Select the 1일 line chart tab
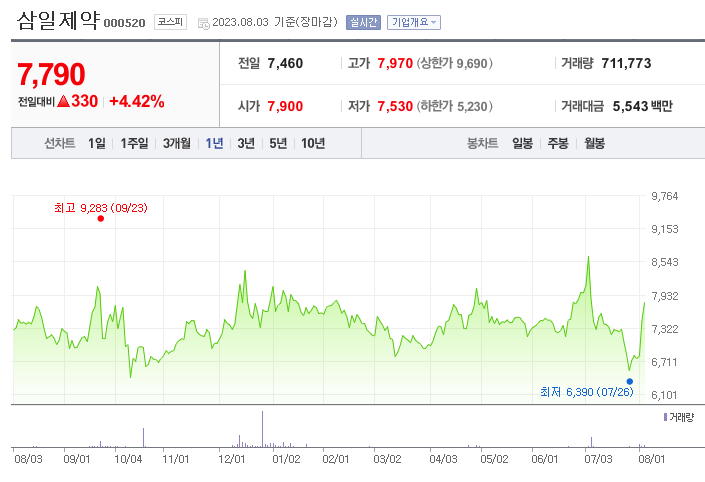The height and width of the screenshot is (482, 705). pos(97,143)
